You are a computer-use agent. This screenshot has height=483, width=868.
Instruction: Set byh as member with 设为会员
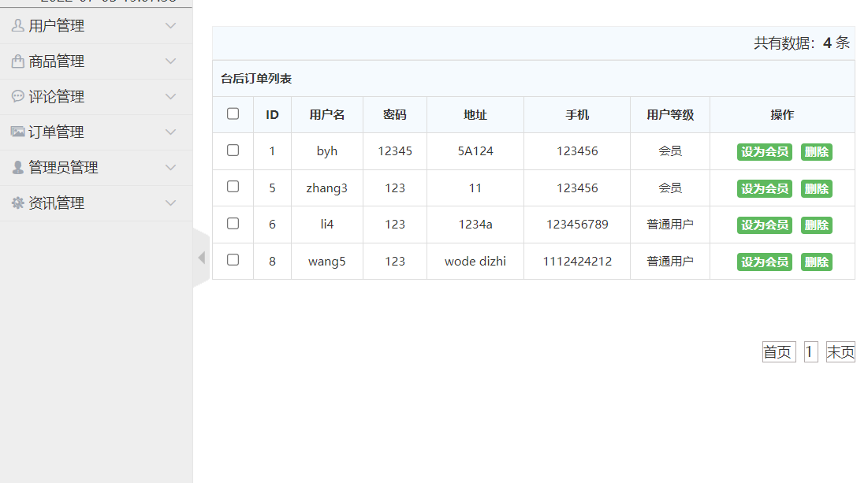[x=765, y=151]
